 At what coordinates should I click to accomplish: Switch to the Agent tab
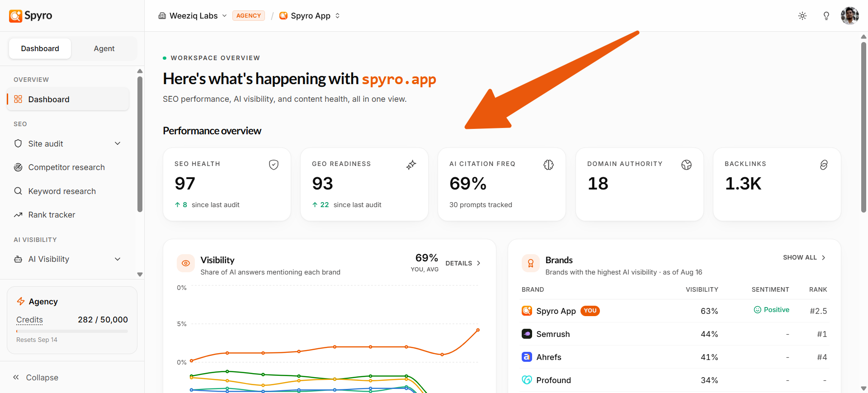pyautogui.click(x=104, y=48)
